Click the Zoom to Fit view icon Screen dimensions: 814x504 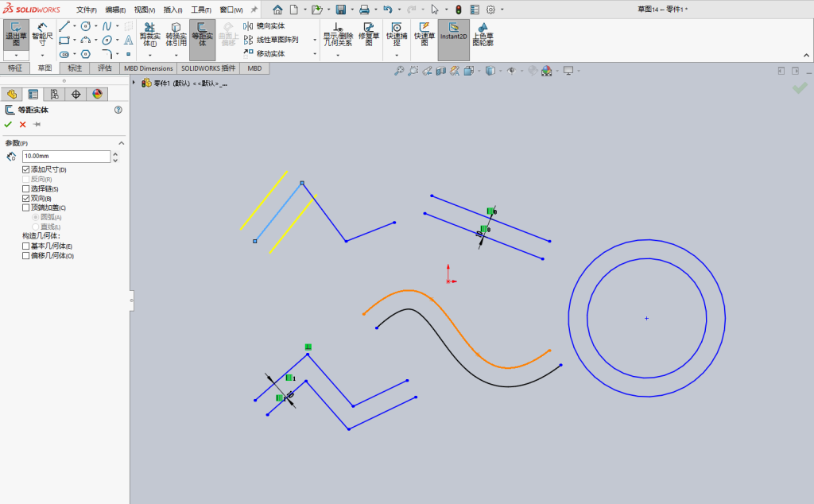coord(399,71)
